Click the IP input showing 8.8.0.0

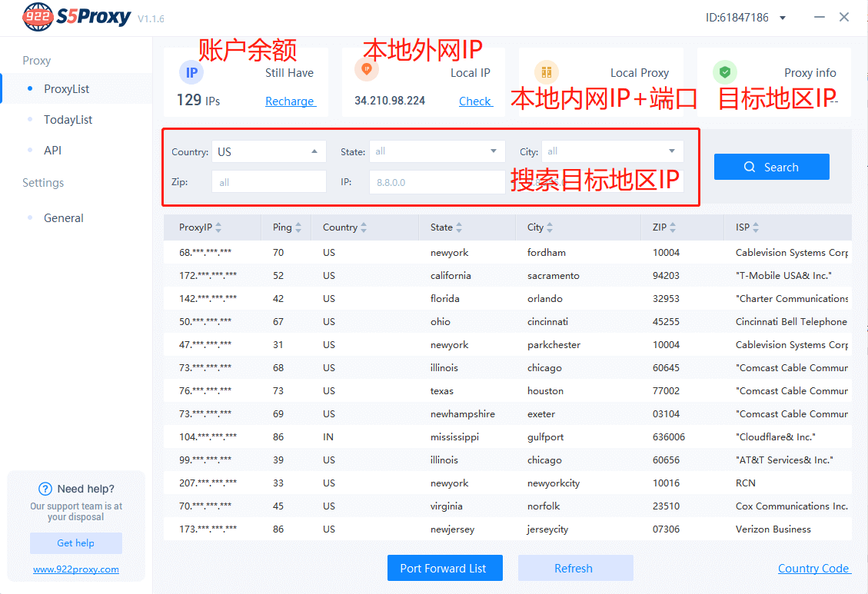(x=436, y=182)
